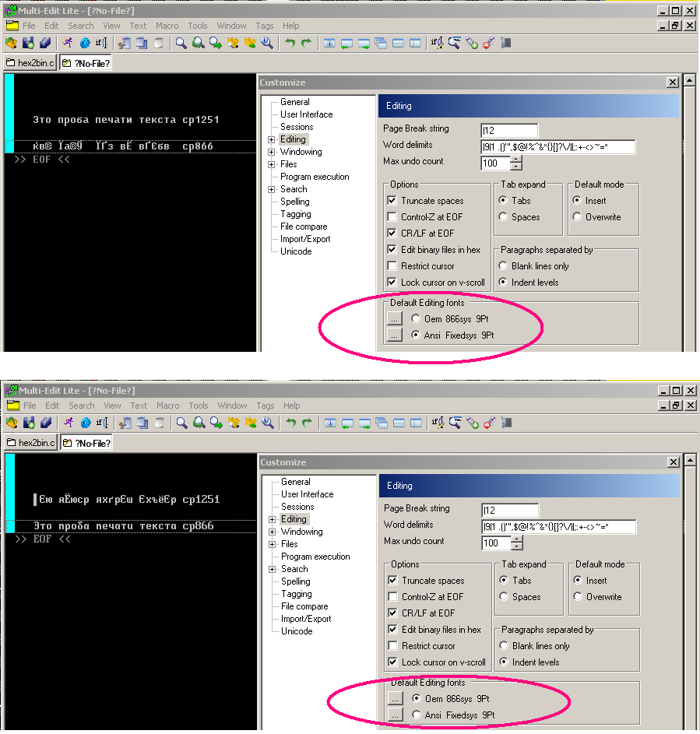
Task: Click scrollbar up arrow in upper editor window
Action: point(689,81)
